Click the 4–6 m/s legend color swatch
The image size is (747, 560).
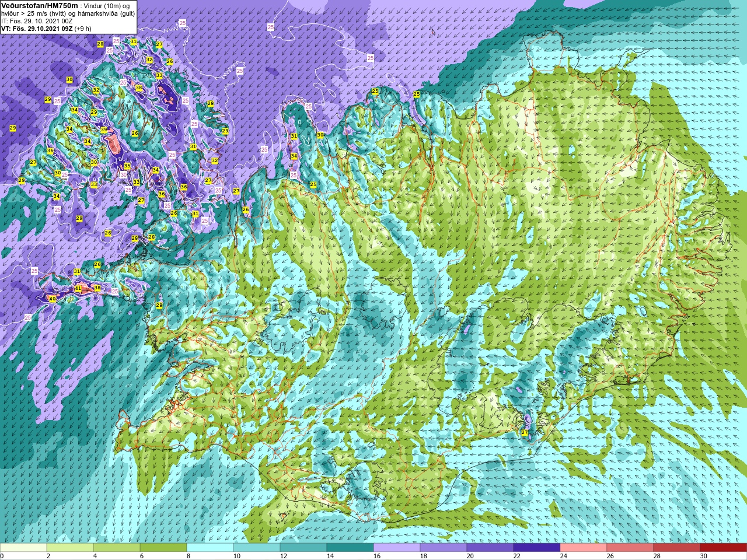click(117, 548)
